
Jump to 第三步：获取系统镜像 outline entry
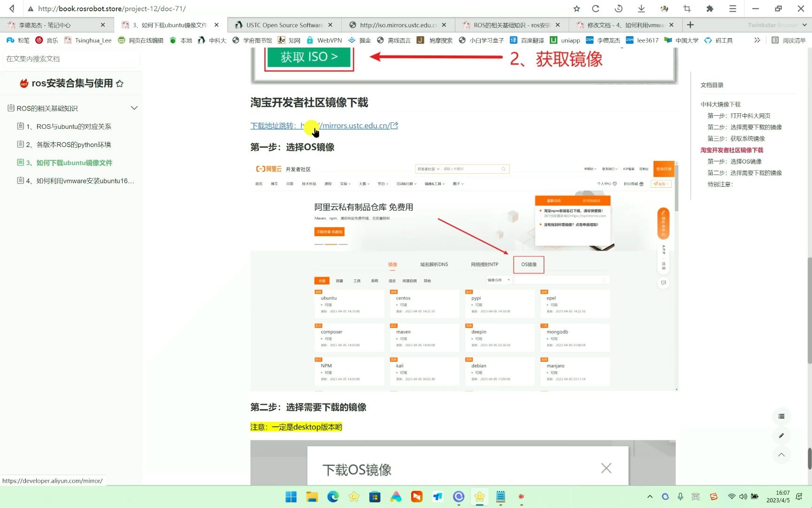coord(736,139)
